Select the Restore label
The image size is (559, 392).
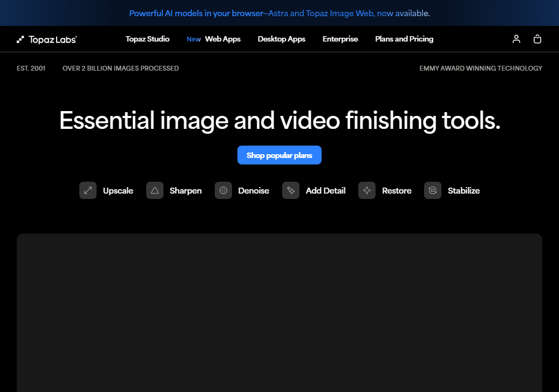point(397,191)
